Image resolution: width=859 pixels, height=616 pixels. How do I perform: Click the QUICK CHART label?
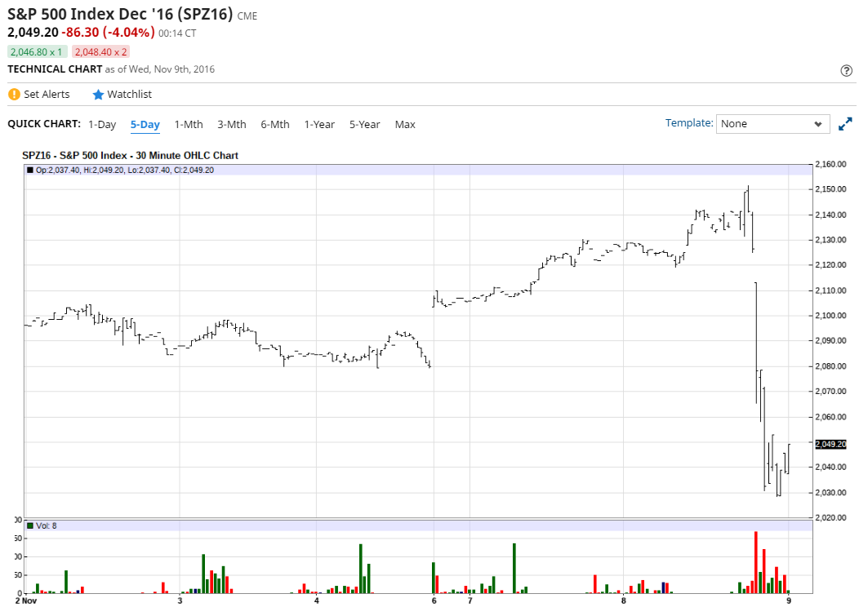coord(44,124)
